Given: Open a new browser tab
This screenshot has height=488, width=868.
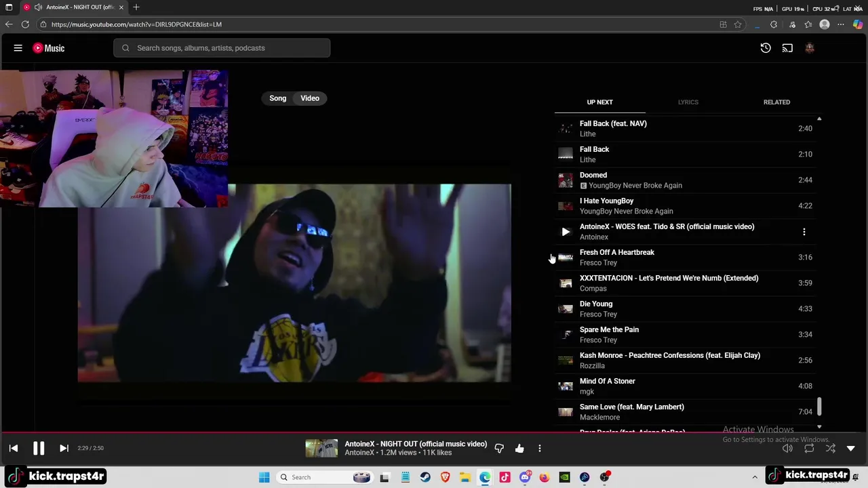Looking at the screenshot, I should pos(136,7).
